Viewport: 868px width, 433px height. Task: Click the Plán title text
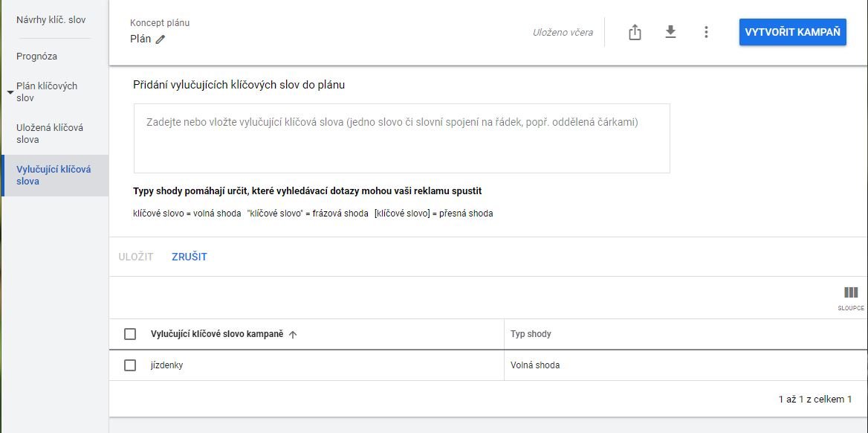[x=140, y=39]
